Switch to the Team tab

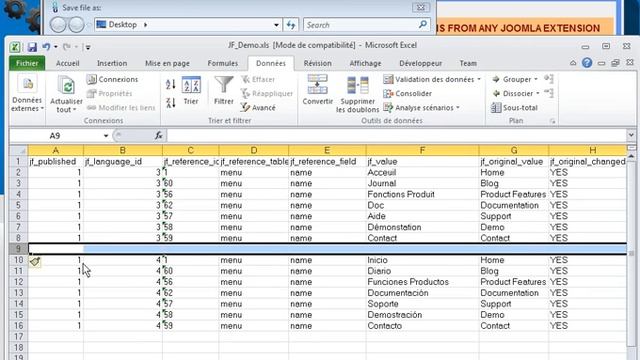pyautogui.click(x=468, y=63)
